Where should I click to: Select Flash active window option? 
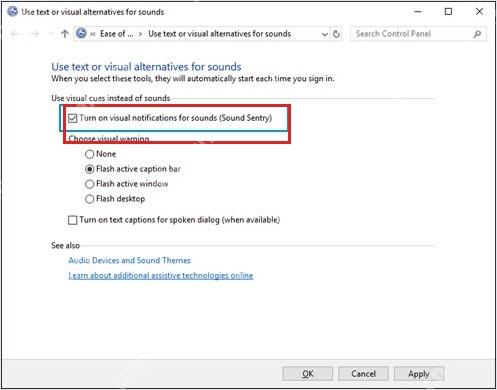[89, 184]
